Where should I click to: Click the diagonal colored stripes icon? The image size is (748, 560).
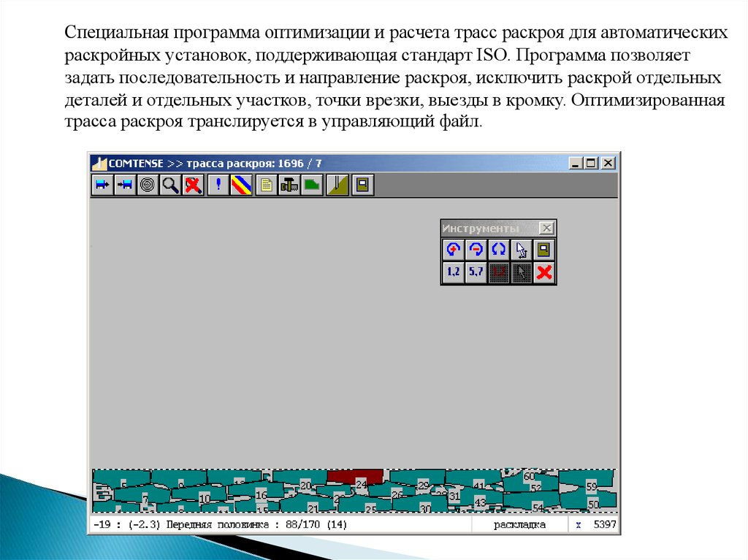click(x=241, y=185)
